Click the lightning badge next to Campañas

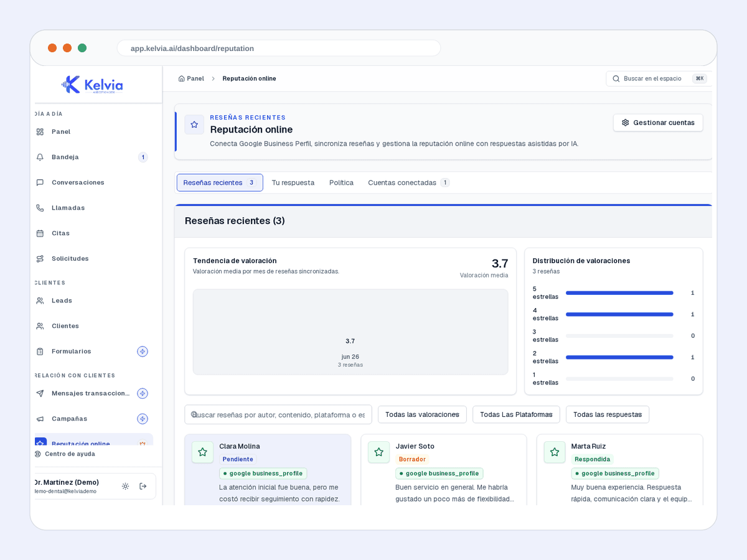tap(143, 419)
